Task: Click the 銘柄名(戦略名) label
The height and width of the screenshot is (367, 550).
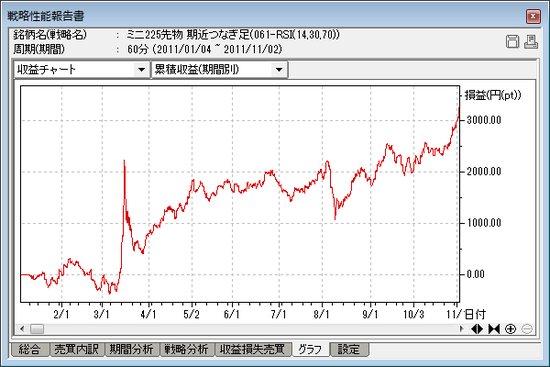Action: click(50, 35)
